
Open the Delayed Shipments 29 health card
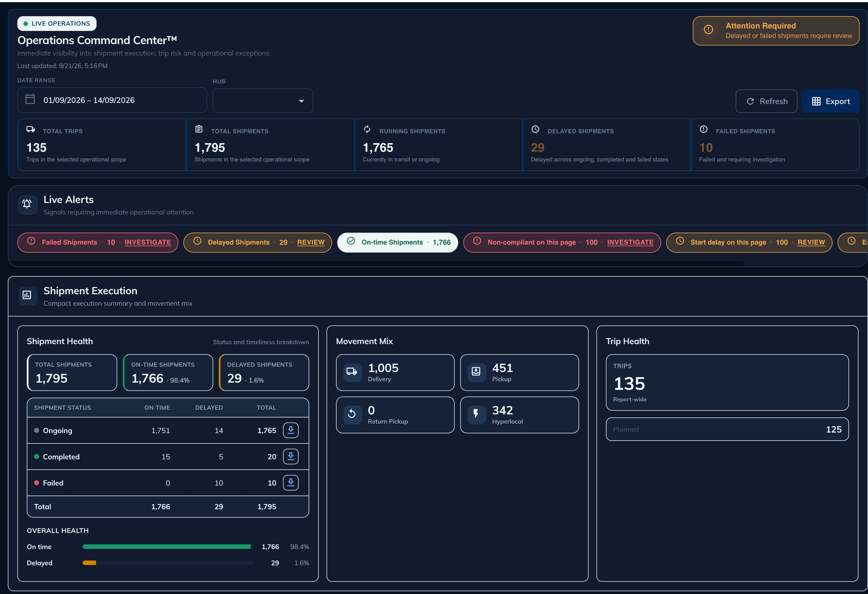(264, 372)
